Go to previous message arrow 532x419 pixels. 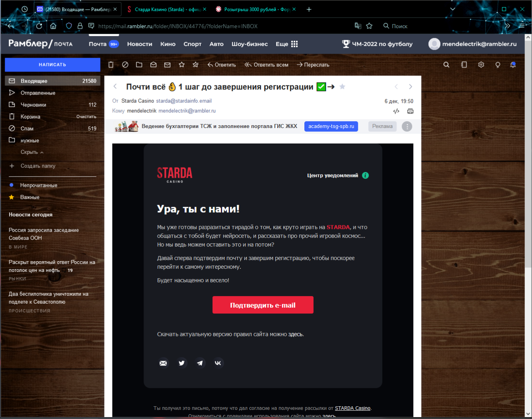pos(396,87)
